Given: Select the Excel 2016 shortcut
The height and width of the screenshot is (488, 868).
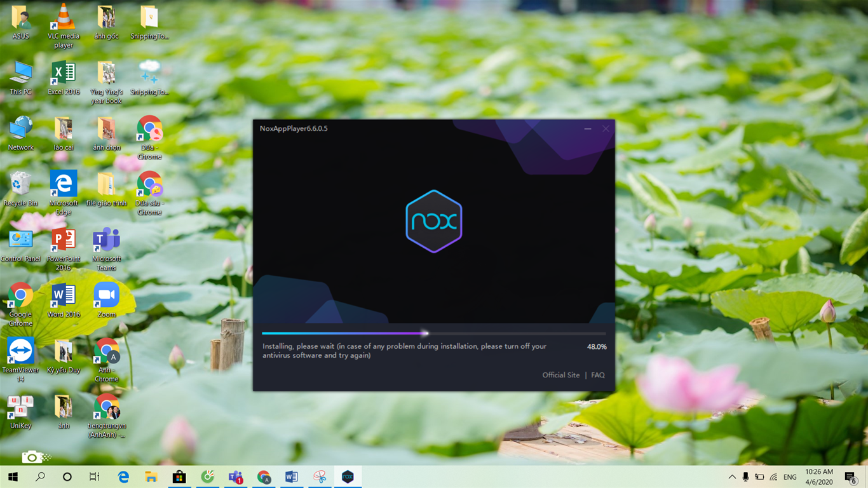Looking at the screenshot, I should tap(64, 79).
